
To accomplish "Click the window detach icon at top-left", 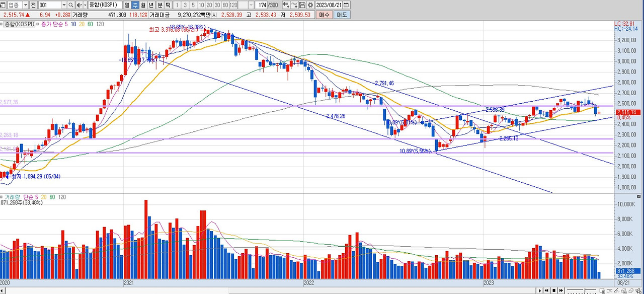I will pos(3,5).
